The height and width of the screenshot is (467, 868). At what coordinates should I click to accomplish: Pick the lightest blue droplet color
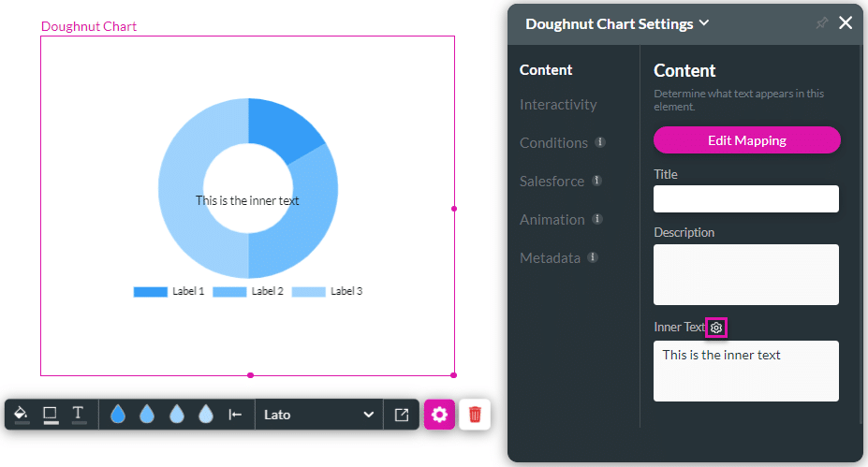206,415
